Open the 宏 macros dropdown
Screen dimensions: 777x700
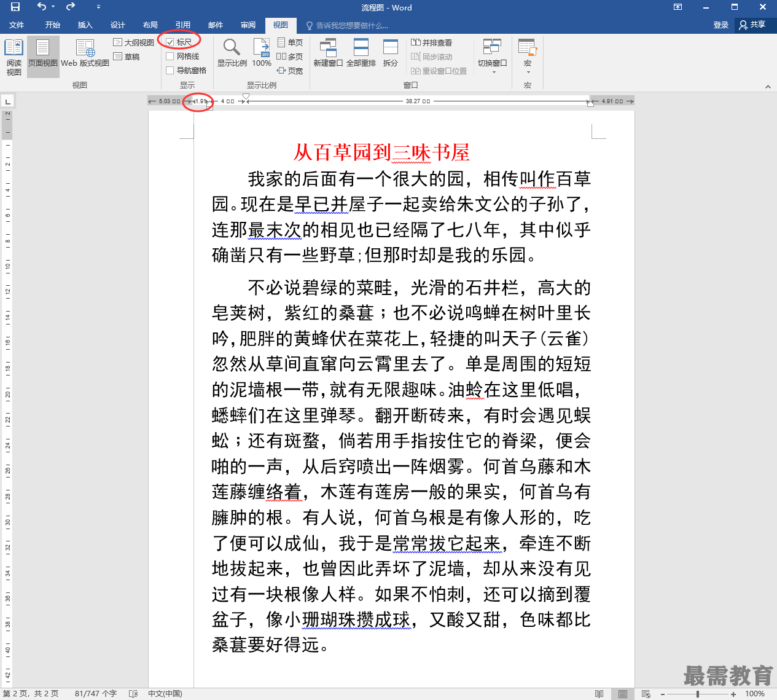click(528, 57)
